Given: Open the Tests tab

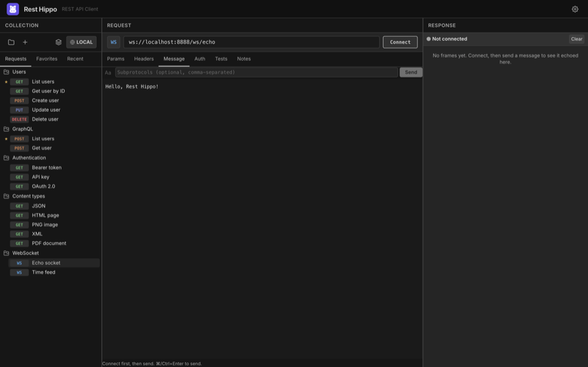Looking at the screenshot, I should coord(221,59).
